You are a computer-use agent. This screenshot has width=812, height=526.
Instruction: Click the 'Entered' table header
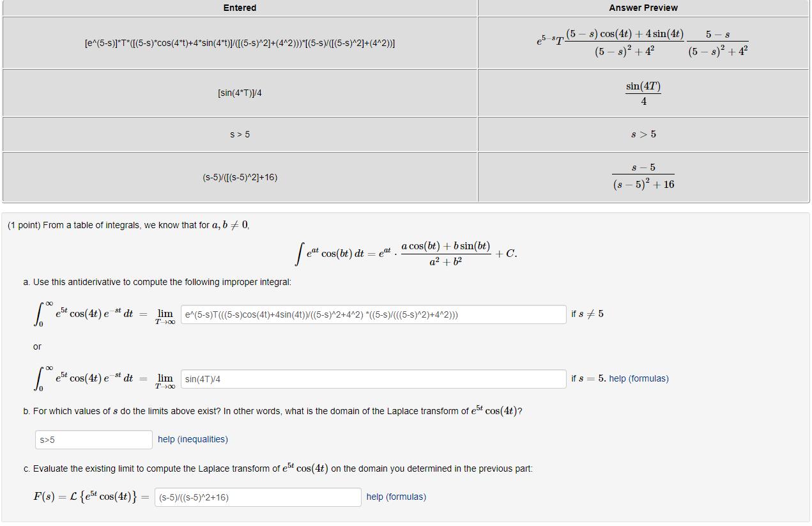[240, 8]
